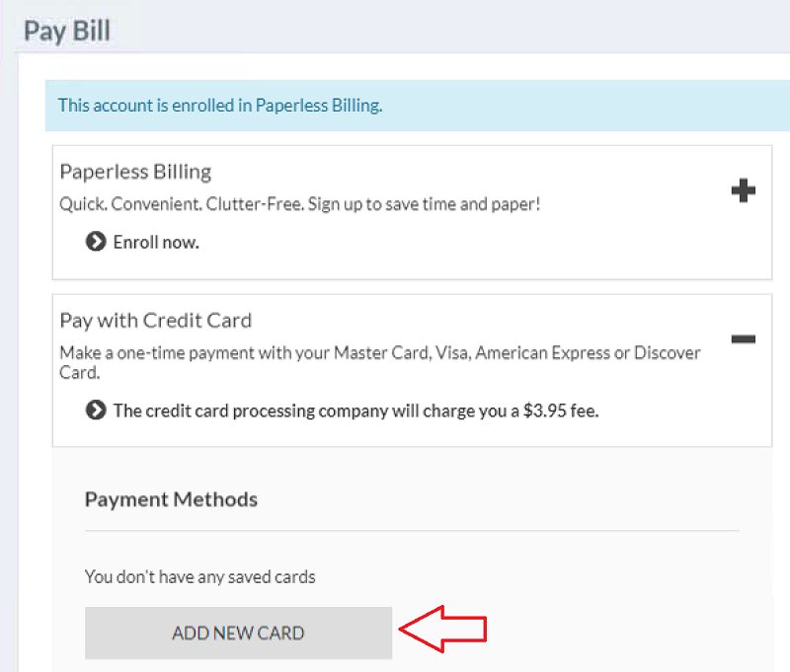Click the arrow icon beside Enroll now

96,242
